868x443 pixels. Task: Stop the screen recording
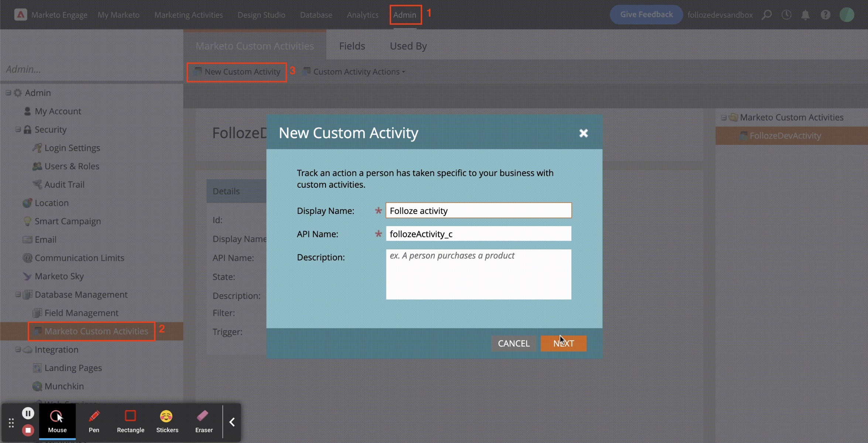[x=28, y=430]
